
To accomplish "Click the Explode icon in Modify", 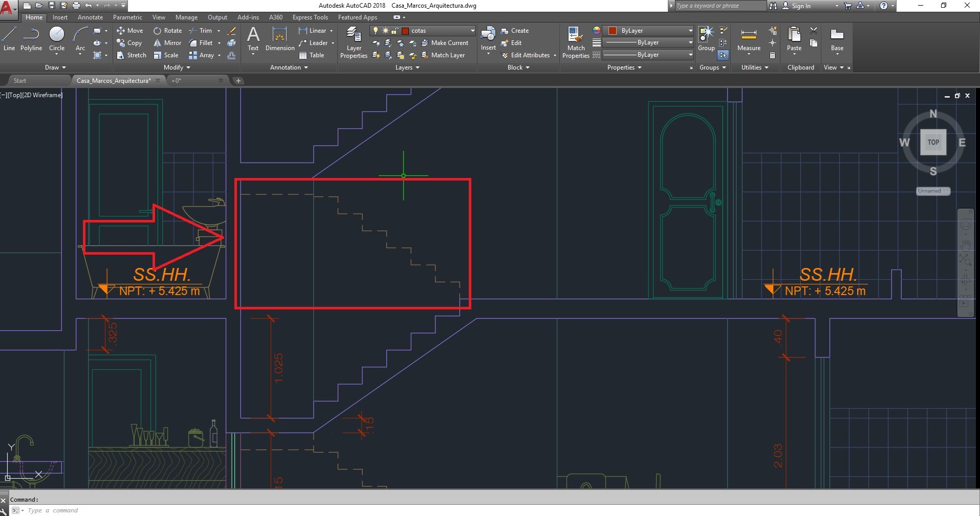I will point(232,43).
